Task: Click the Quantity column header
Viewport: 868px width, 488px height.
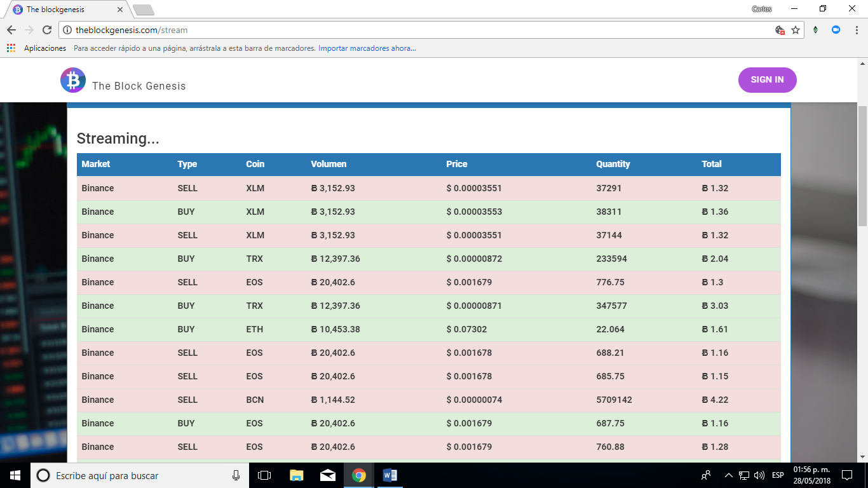Action: 613,164
